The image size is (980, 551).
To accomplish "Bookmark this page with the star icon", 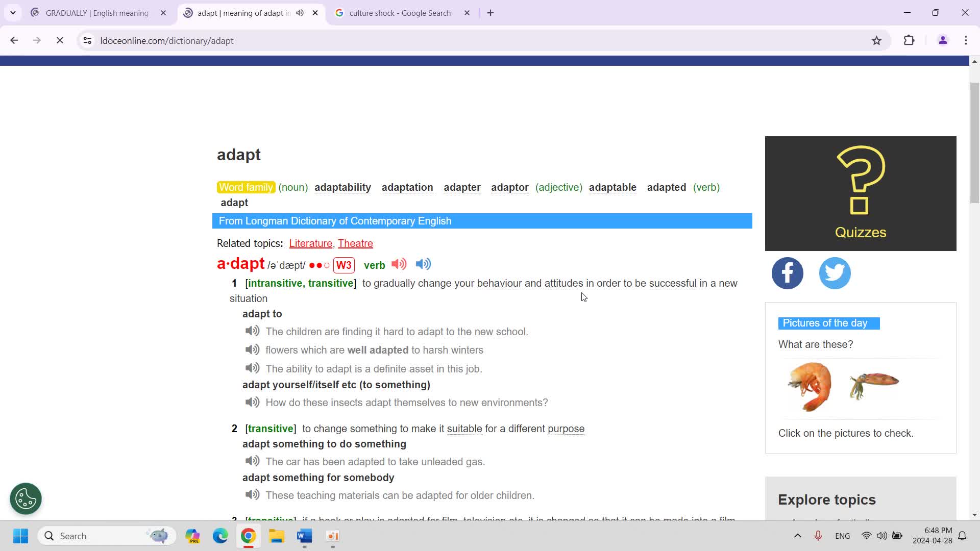I will coord(876,41).
